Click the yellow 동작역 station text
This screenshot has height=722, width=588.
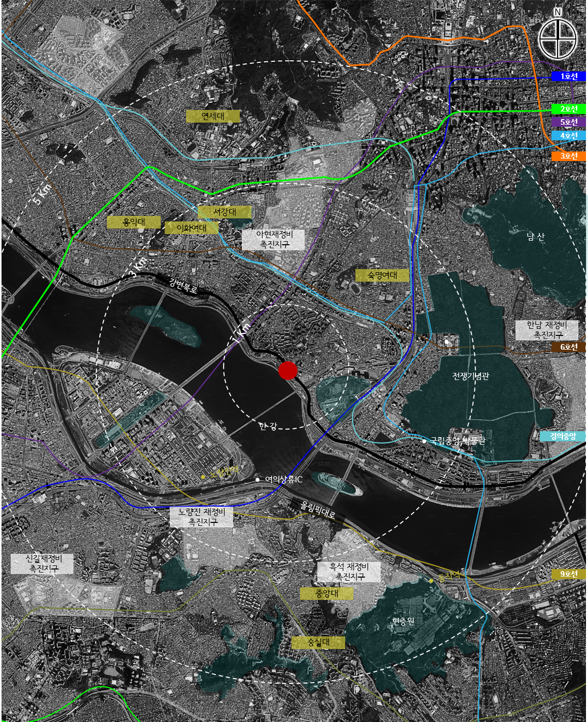449,576
